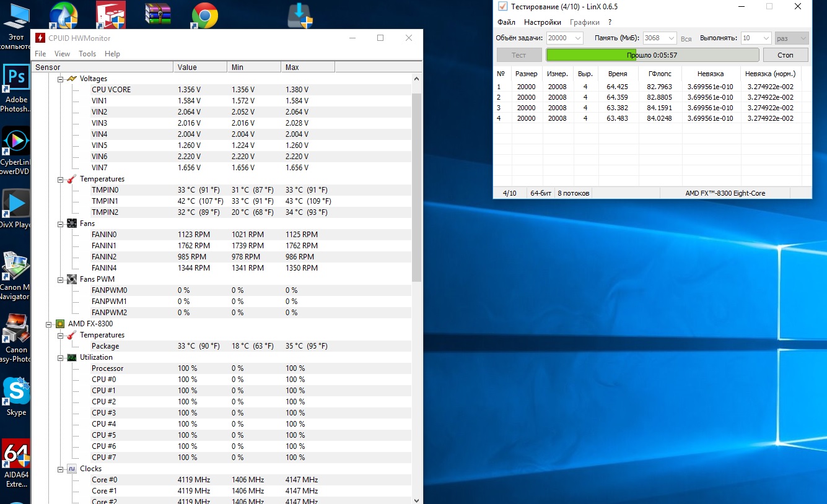827x504 pixels.
Task: Click the green LinX progress bar
Action: coord(652,55)
